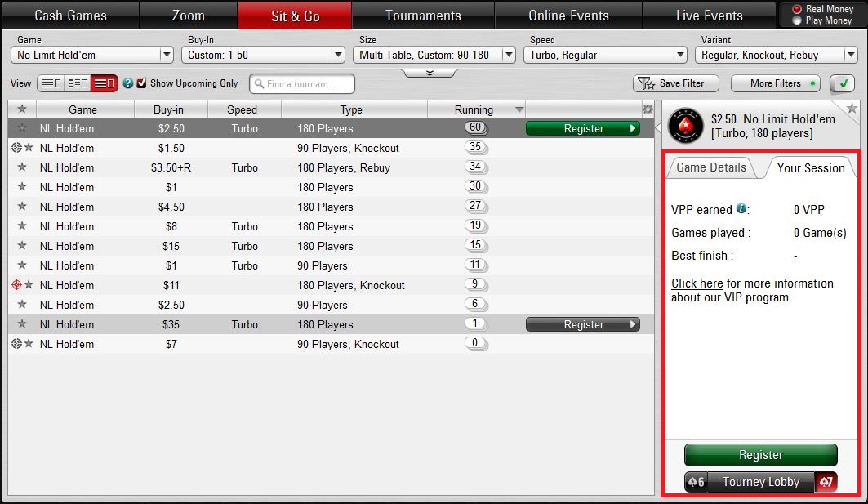The height and width of the screenshot is (504, 868).
Task: Click the star favorites column header
Action: pyautogui.click(x=21, y=109)
